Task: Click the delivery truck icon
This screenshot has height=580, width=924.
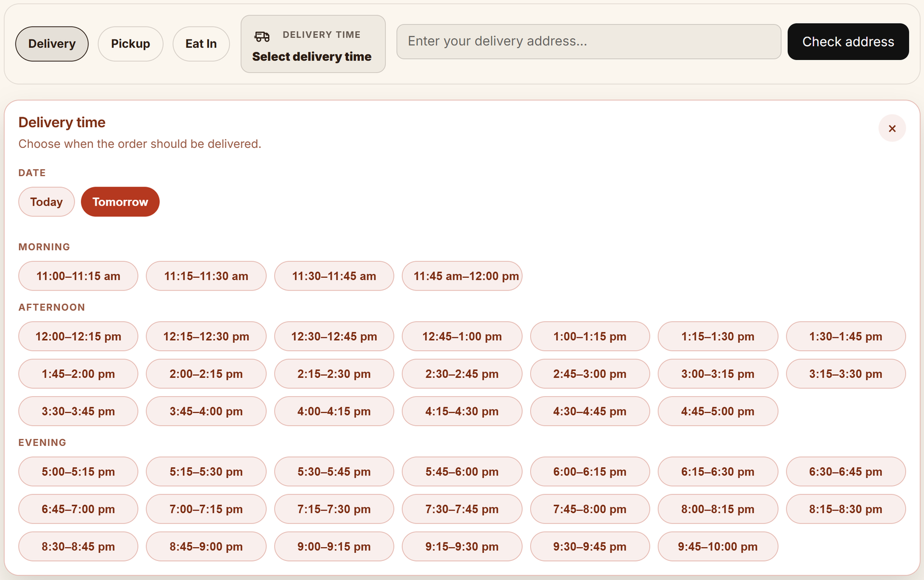Action: (x=262, y=36)
